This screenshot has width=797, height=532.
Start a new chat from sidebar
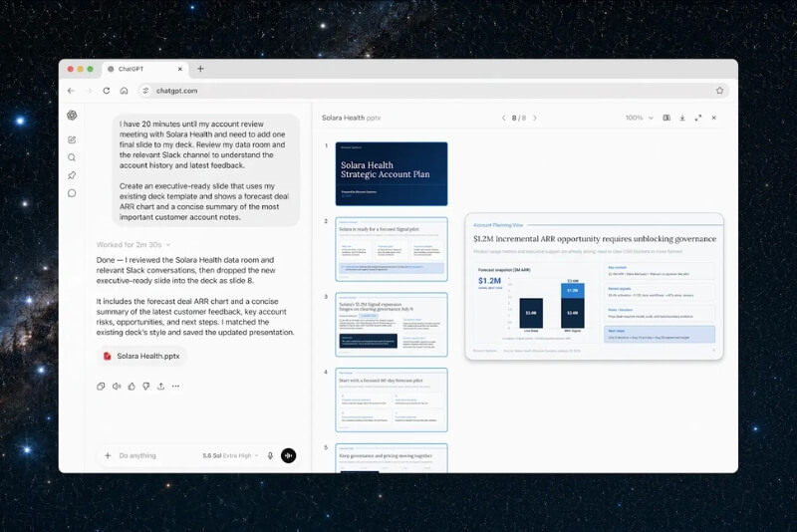point(72,139)
